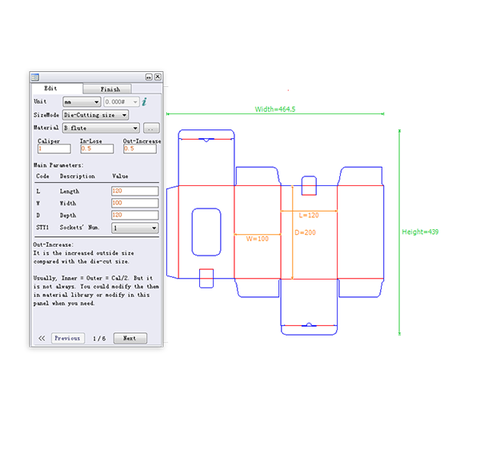The height and width of the screenshot is (472, 500).
Task: Click the blue info icon beside unit
Action: pyautogui.click(x=144, y=102)
